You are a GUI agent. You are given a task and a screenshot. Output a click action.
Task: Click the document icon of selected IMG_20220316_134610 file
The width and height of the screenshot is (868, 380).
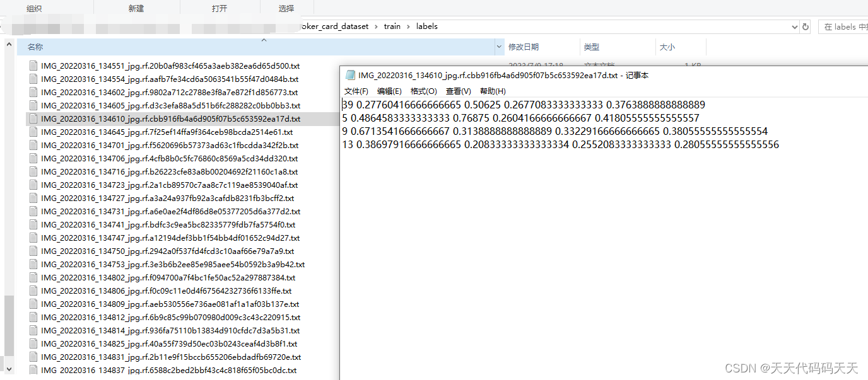(x=33, y=118)
